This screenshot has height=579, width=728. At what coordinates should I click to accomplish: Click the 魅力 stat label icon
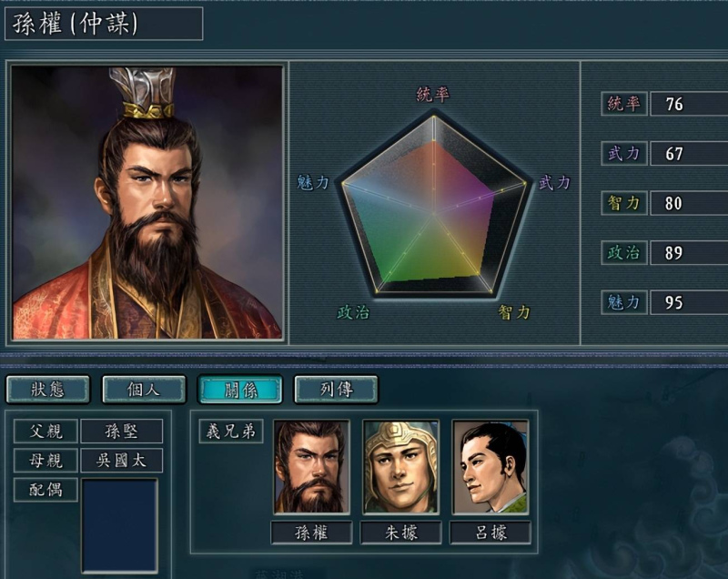pos(624,302)
